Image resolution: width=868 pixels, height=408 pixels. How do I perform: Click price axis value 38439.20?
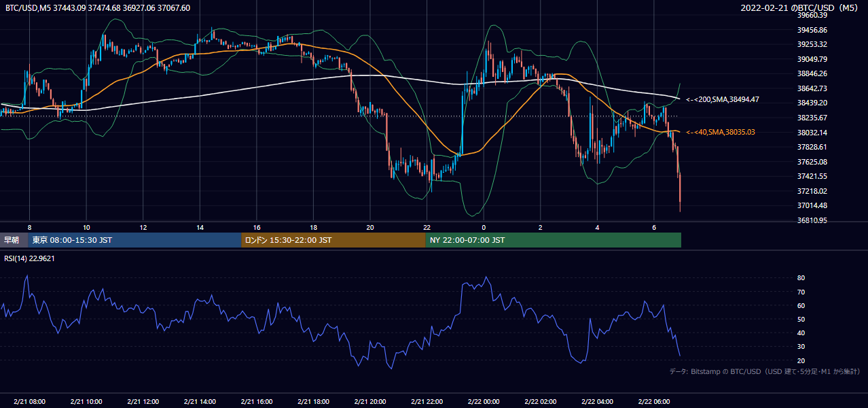point(812,103)
